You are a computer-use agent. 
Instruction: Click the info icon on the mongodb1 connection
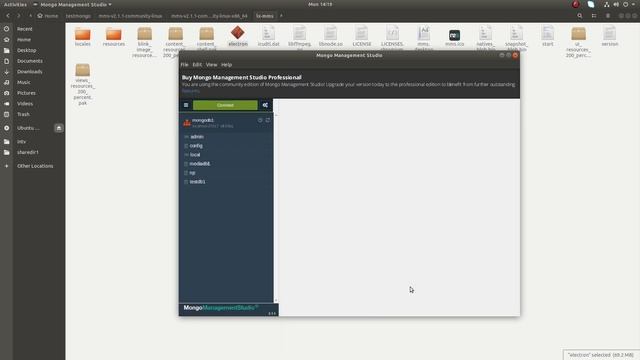point(260,120)
